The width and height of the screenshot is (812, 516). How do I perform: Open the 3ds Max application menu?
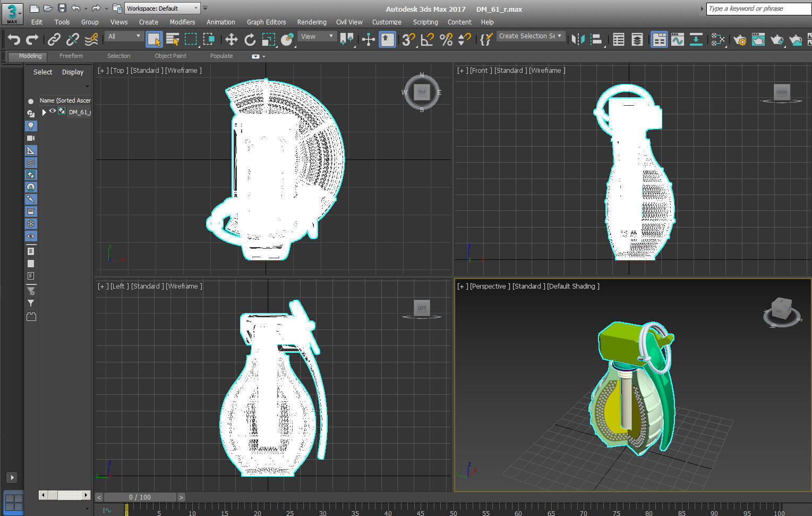tap(12, 13)
